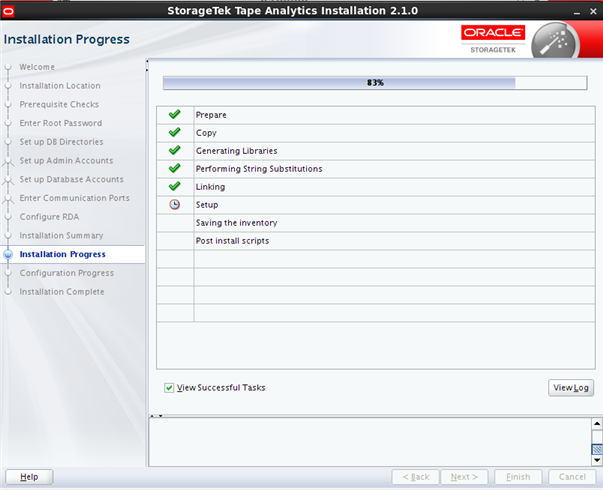
Task: Select the Enter Root Password step
Action: [x=61, y=123]
